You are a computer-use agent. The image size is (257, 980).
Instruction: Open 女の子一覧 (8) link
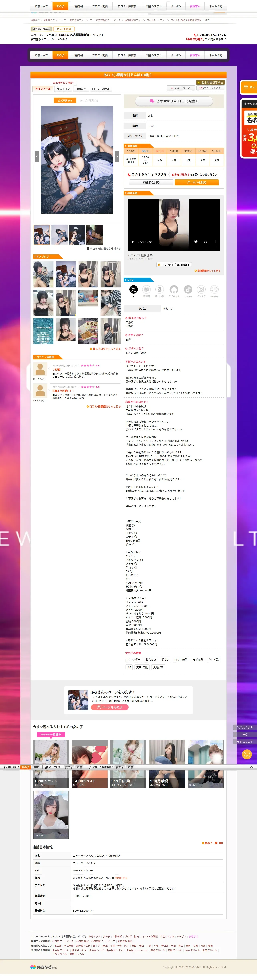pyautogui.click(x=212, y=843)
